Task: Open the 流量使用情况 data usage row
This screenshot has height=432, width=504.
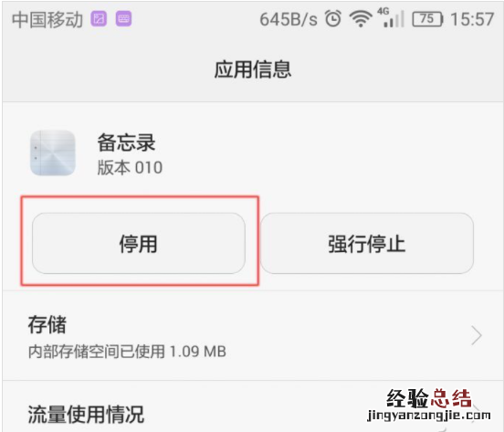Action: 252,407
